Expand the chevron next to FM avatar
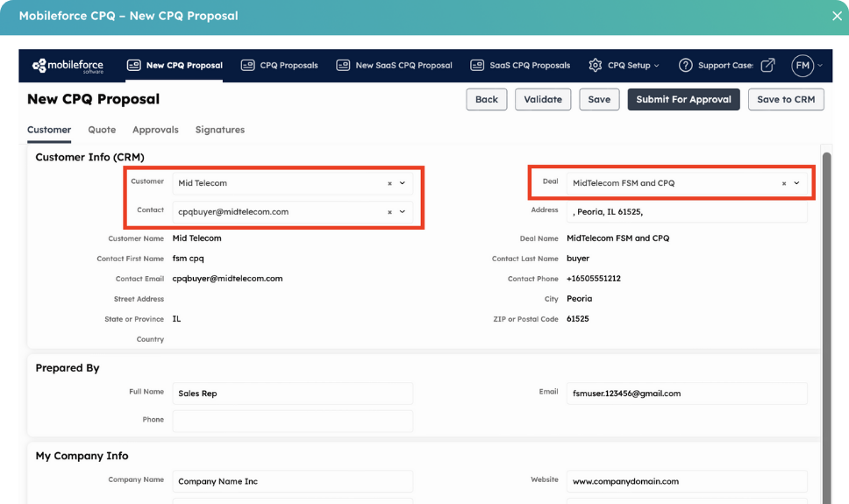 tap(820, 66)
